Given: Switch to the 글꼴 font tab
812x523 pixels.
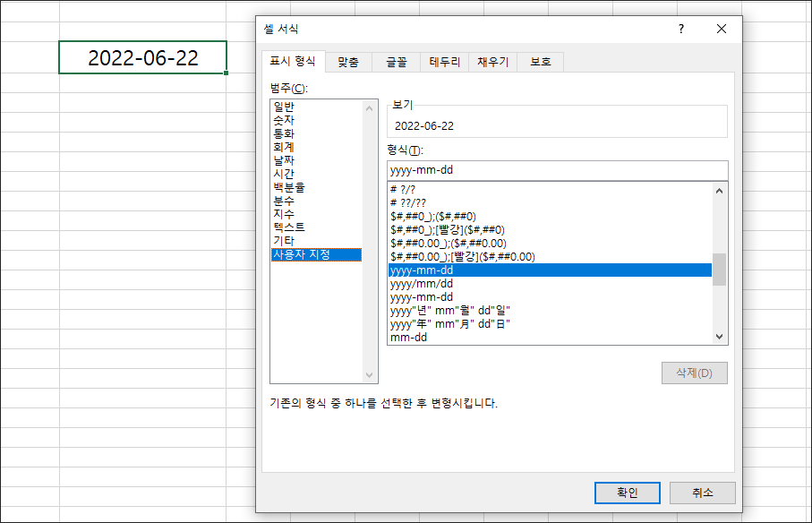Looking at the screenshot, I should (x=395, y=62).
